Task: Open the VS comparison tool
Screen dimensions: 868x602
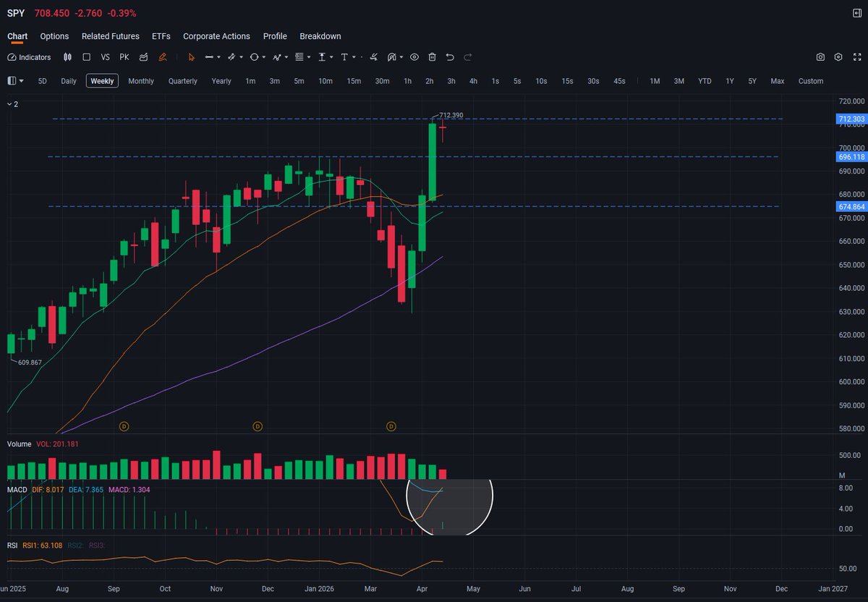Action: 106,57
